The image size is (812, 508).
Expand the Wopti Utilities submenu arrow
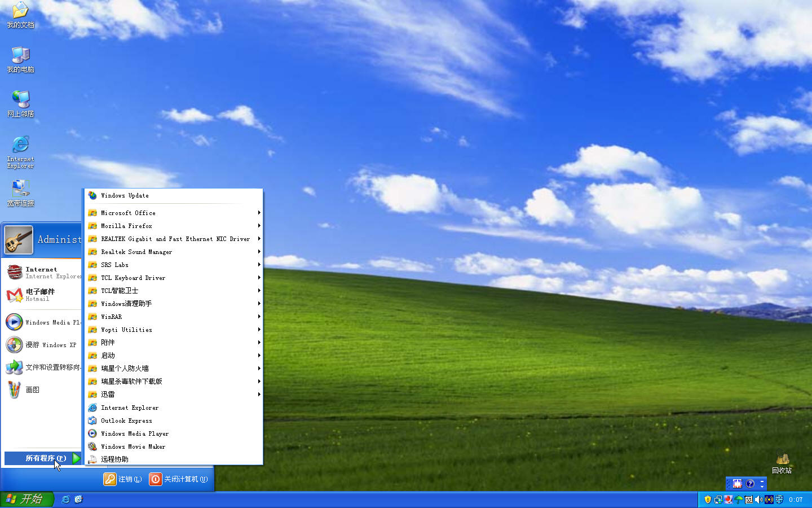(259, 330)
